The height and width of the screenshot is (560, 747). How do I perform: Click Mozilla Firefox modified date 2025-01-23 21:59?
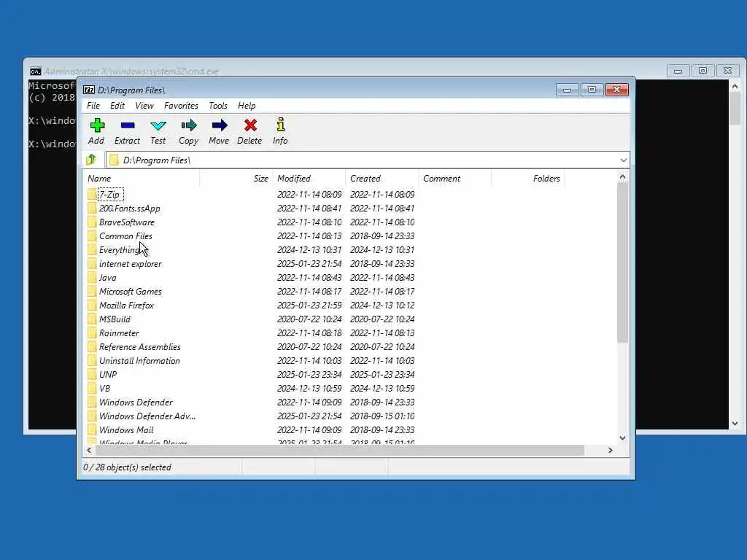(309, 305)
